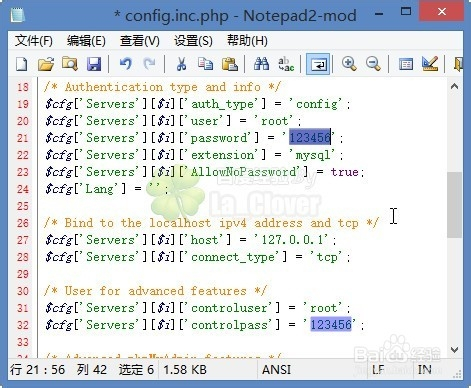Open the Replace dialog icon
The width and height of the screenshot is (471, 388).
point(286,64)
